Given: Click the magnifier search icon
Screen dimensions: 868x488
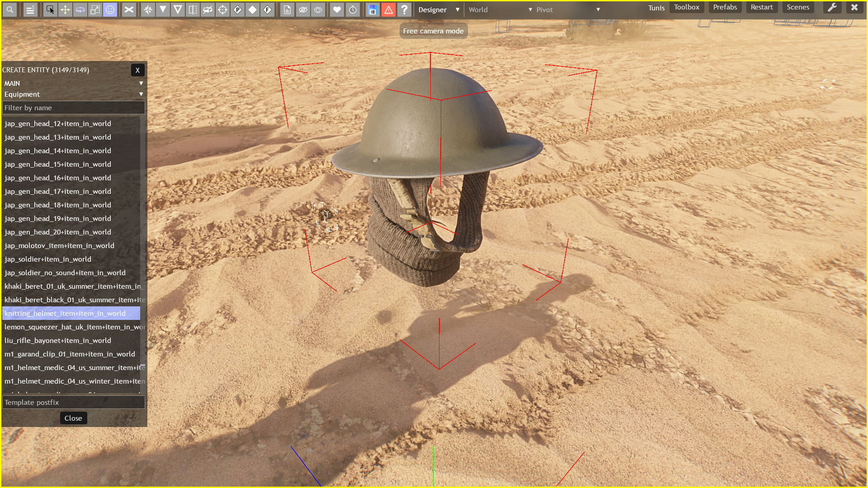Looking at the screenshot, I should (x=9, y=9).
